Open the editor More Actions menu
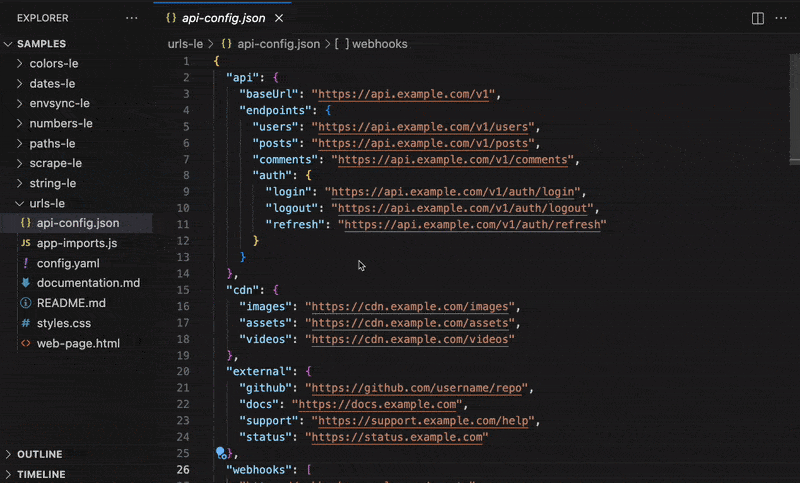The width and height of the screenshot is (800, 483). 781,18
